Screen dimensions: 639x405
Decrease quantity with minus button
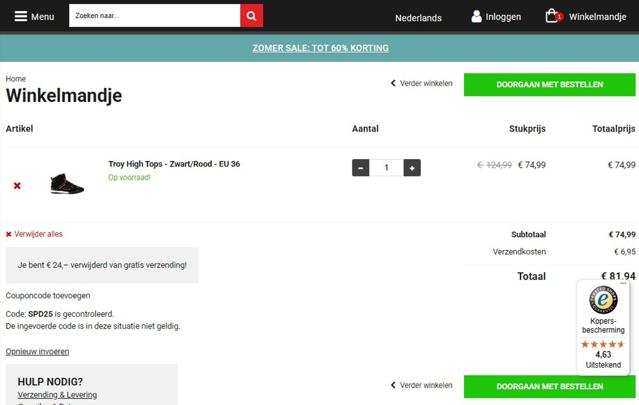pyautogui.click(x=361, y=168)
